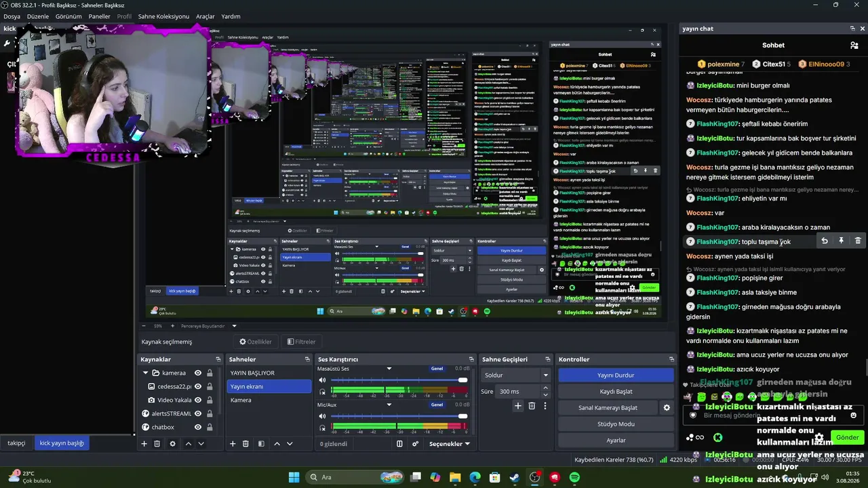Enable Stüdyo Modu
Viewport: 868px width, 488px height.
tap(616, 424)
